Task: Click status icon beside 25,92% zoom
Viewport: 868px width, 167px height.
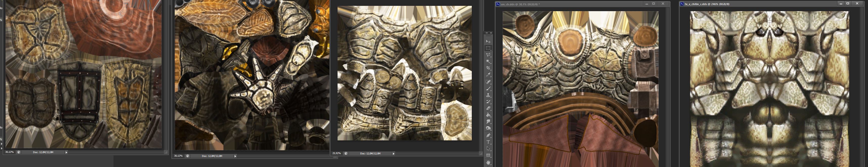Action: click(x=346, y=154)
